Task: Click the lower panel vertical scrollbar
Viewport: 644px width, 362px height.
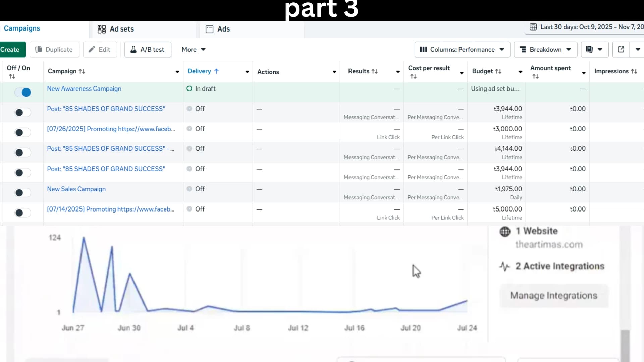Action: (x=625, y=345)
